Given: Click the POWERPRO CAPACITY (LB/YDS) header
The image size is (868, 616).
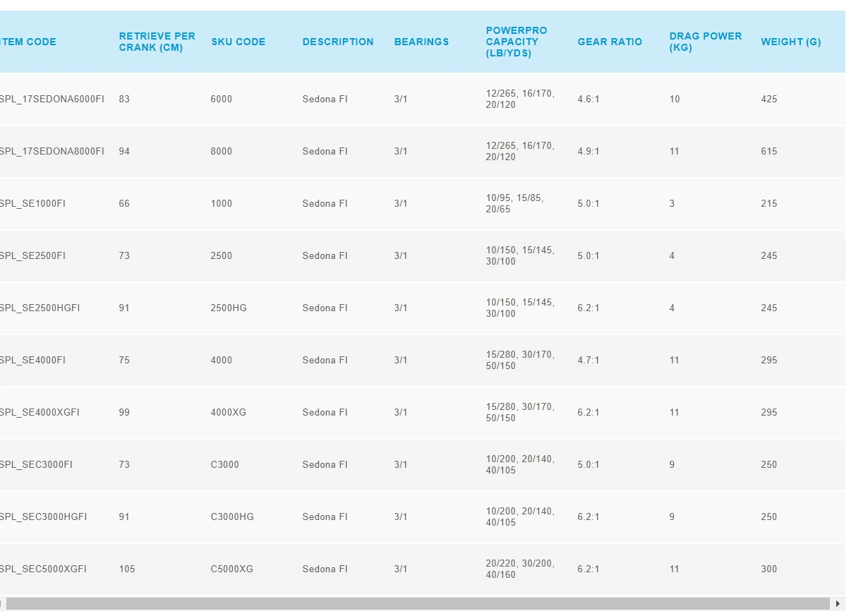Looking at the screenshot, I should coord(517,42).
